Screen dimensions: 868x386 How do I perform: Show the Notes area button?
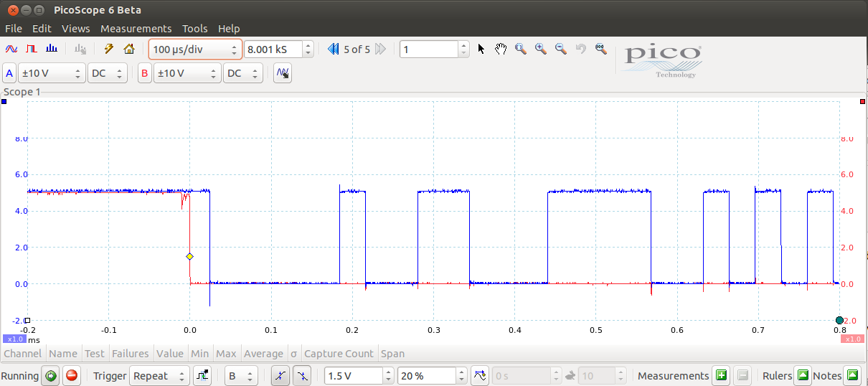(x=852, y=375)
